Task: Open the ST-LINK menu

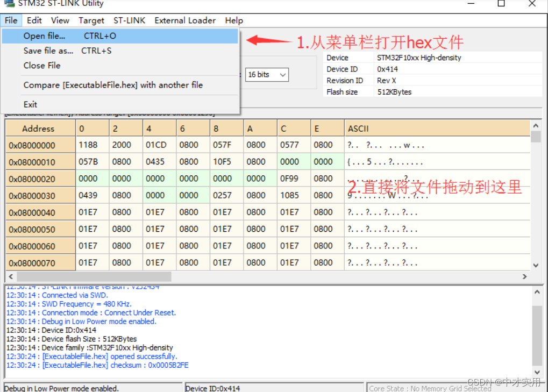Action: point(129,20)
